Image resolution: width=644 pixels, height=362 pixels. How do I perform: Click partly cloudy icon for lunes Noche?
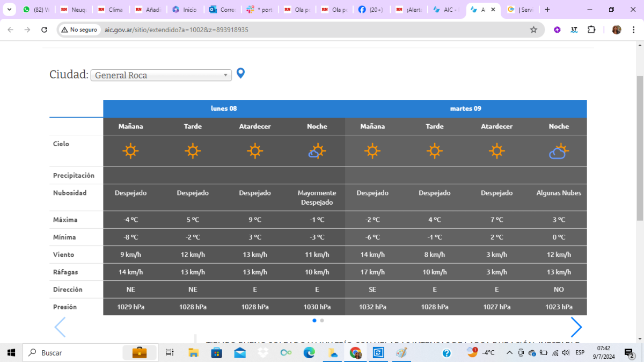(x=317, y=151)
